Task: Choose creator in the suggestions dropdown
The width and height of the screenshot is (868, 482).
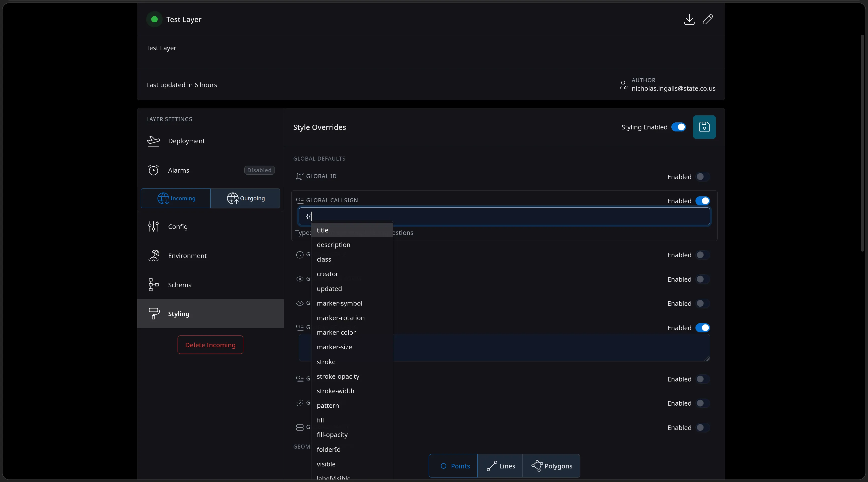Action: coord(352,274)
